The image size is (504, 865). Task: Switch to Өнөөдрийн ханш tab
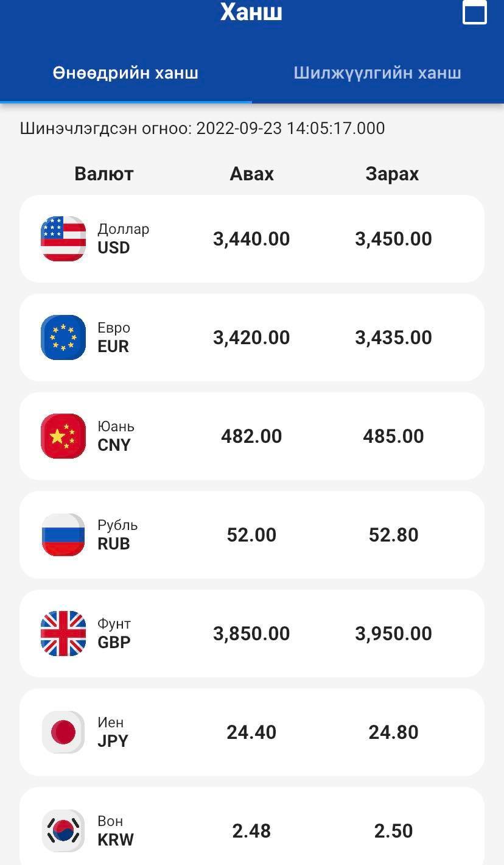click(125, 73)
